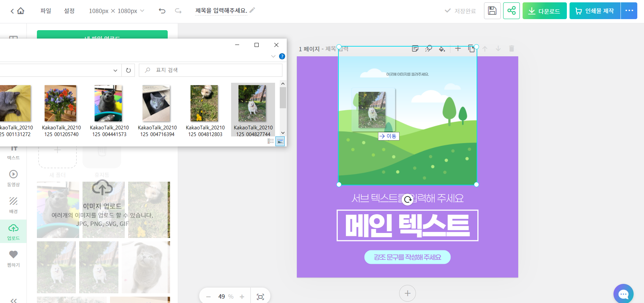Go back using the left chevron
Viewport: 644px width, 303px height.
[12, 11]
